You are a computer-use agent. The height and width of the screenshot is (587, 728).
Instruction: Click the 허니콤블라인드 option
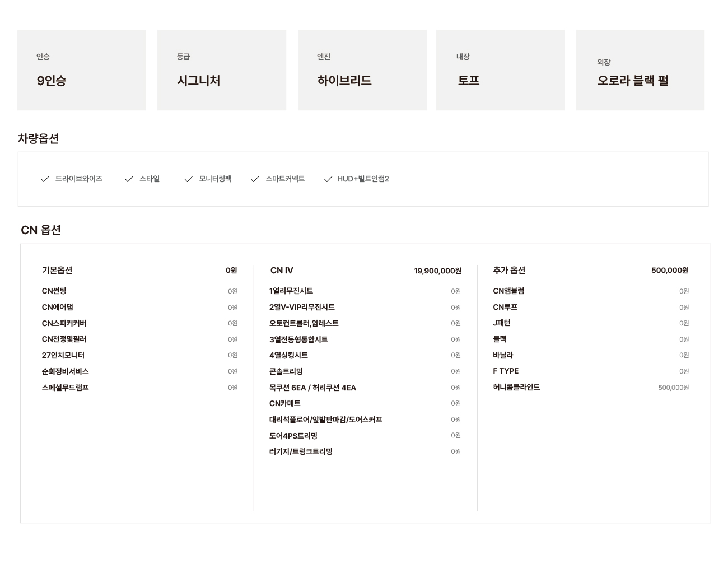516,387
